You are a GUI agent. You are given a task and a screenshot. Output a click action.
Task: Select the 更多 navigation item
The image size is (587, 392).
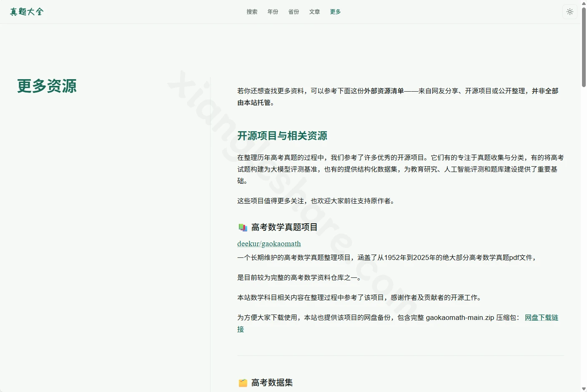click(335, 12)
